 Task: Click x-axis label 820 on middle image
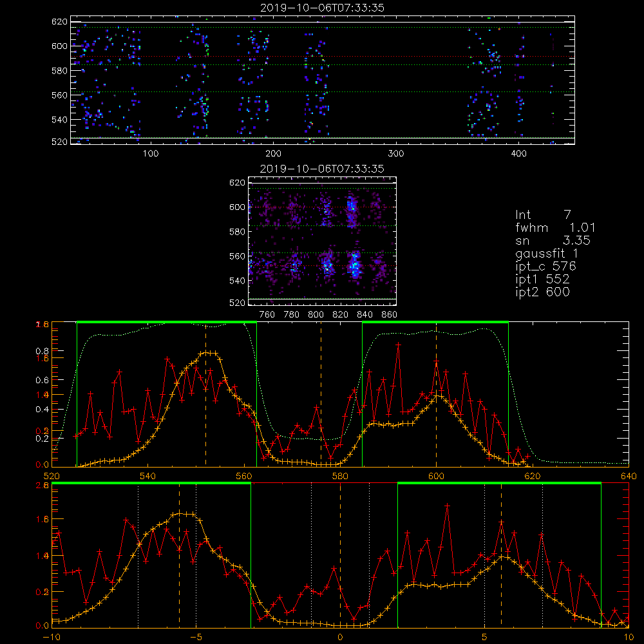[x=341, y=315]
